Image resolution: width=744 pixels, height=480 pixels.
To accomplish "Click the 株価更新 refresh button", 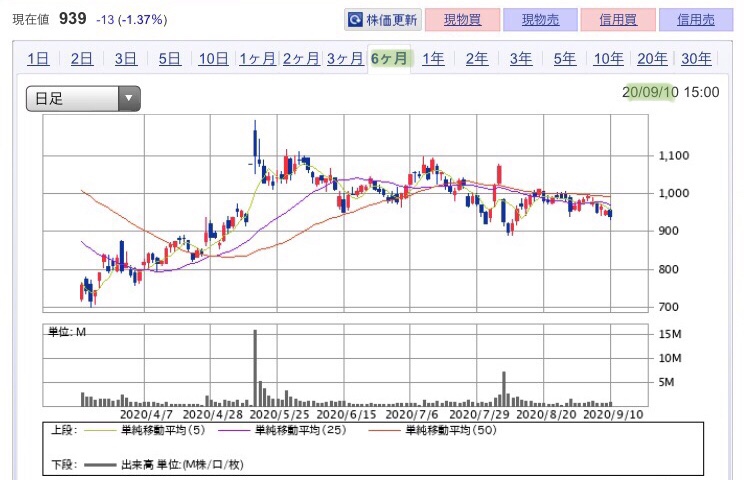I will click(x=382, y=19).
